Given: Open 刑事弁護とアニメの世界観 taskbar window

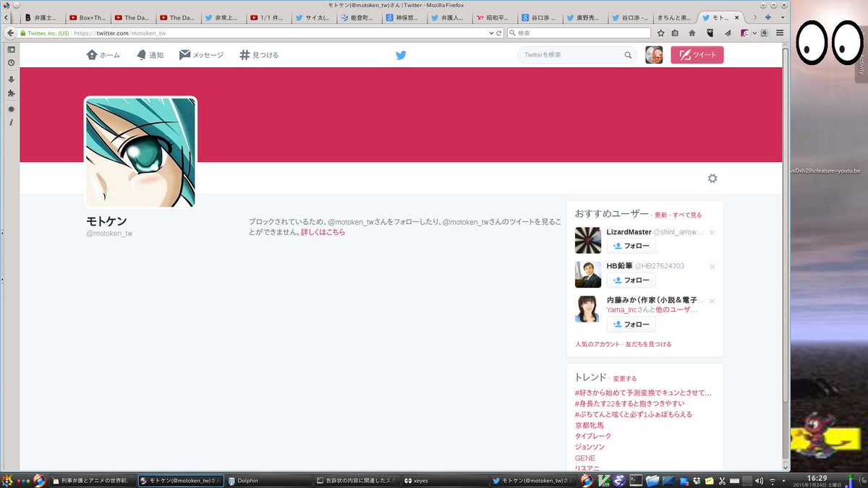Looking at the screenshot, I should point(92,480).
